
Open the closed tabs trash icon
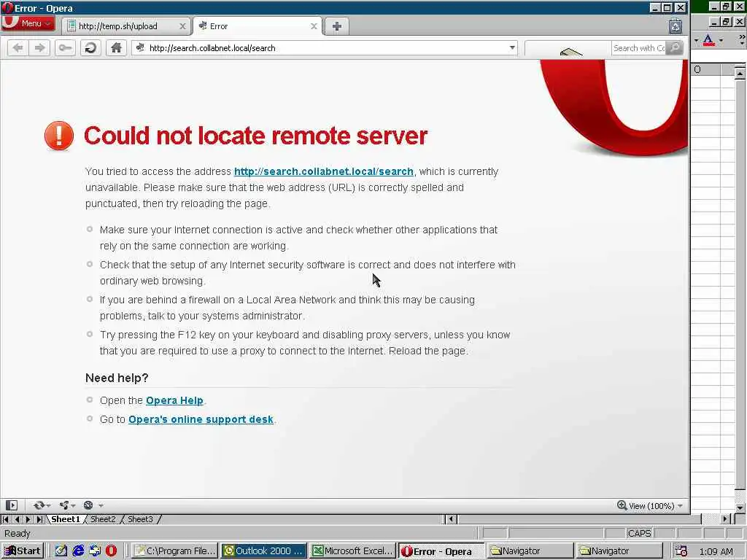click(x=675, y=26)
